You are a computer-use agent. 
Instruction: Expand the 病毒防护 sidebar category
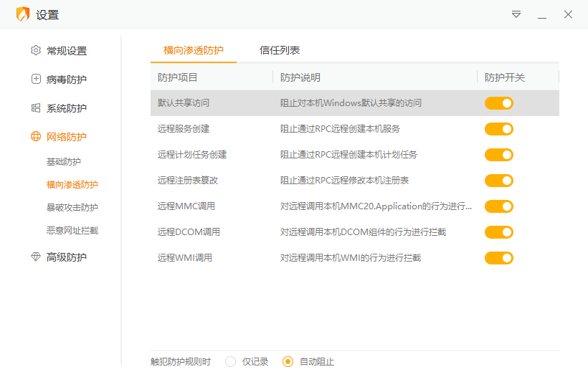point(66,80)
